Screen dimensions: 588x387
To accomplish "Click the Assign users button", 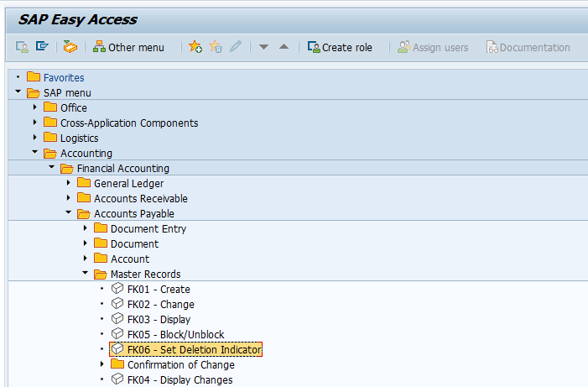I will pos(433,47).
